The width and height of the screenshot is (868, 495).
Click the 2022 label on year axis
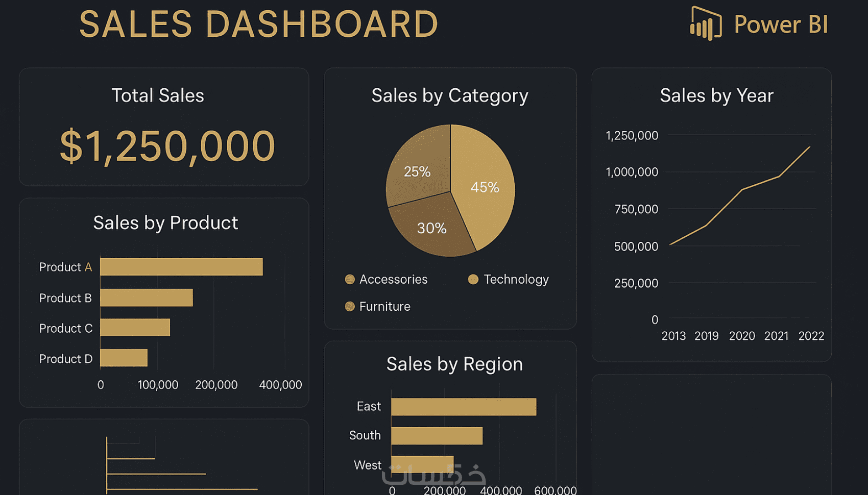[811, 336]
